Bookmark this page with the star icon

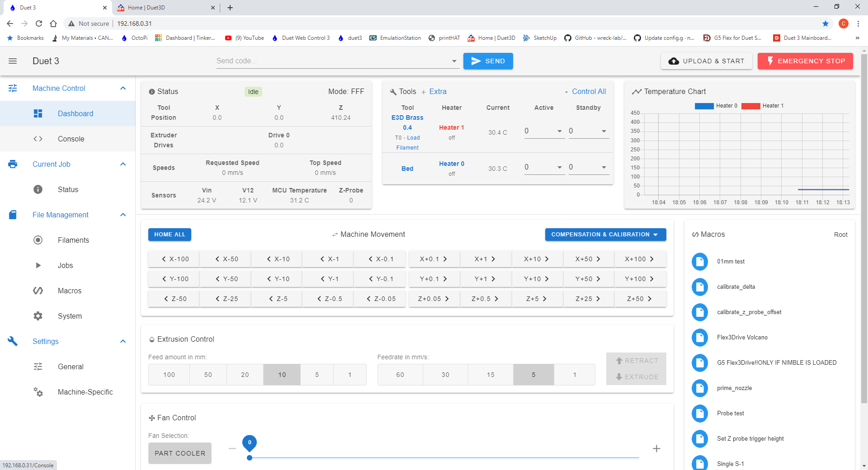pos(826,23)
